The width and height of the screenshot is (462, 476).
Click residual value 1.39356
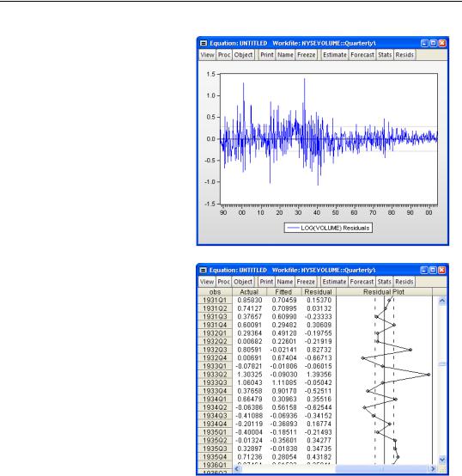(x=319, y=375)
